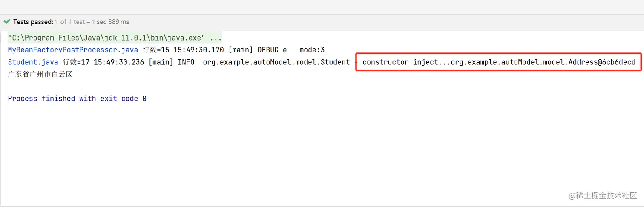644x207 pixels.
Task: Select the 'Tests passed: 1' status label
Action: point(36,22)
